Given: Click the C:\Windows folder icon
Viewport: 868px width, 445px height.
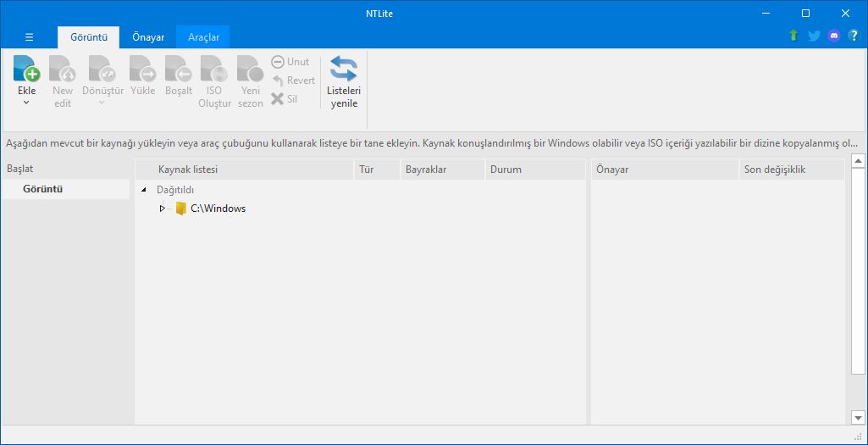Looking at the screenshot, I should [x=180, y=209].
